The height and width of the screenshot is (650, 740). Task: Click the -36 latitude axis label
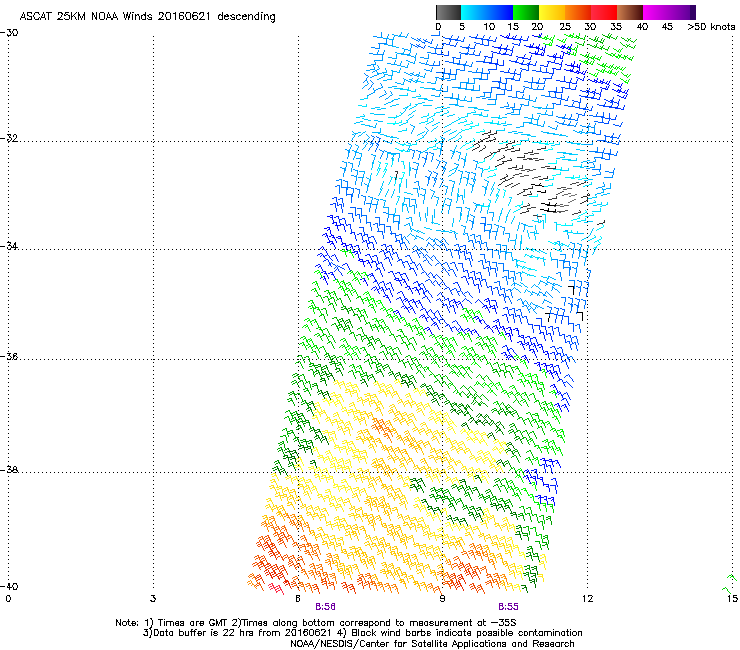pos(9,356)
